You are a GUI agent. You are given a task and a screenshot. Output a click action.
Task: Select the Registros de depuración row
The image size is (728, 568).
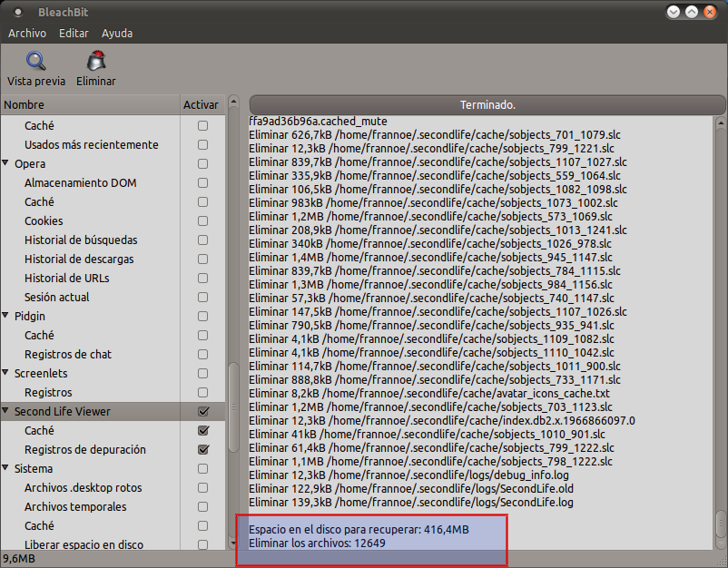point(113,449)
